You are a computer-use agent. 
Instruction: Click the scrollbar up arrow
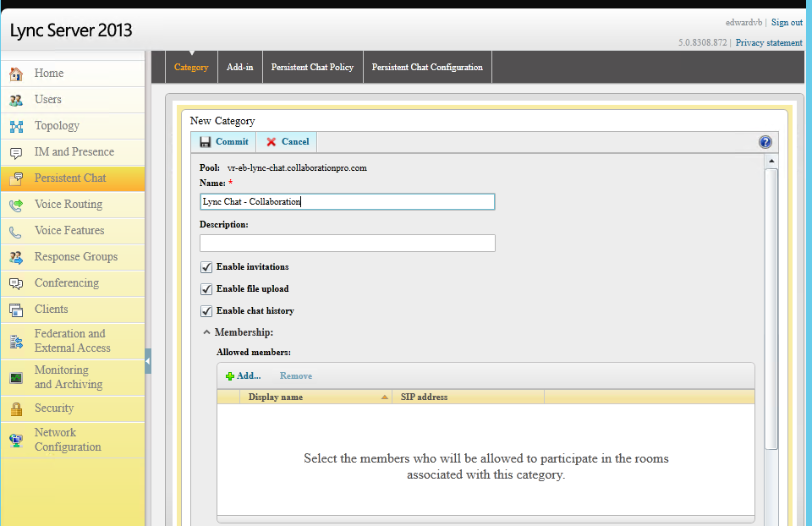(771, 161)
